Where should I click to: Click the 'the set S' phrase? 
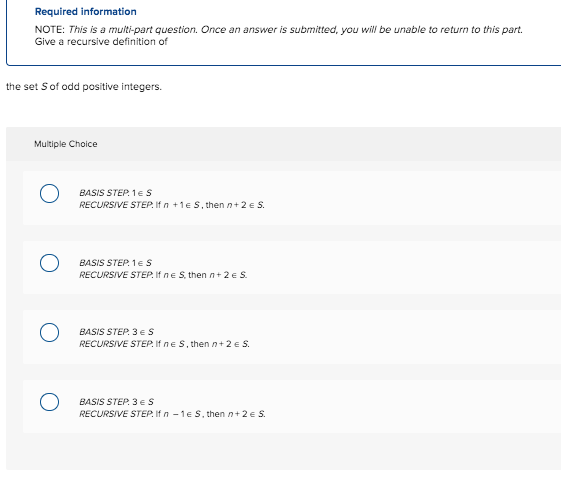(27, 87)
